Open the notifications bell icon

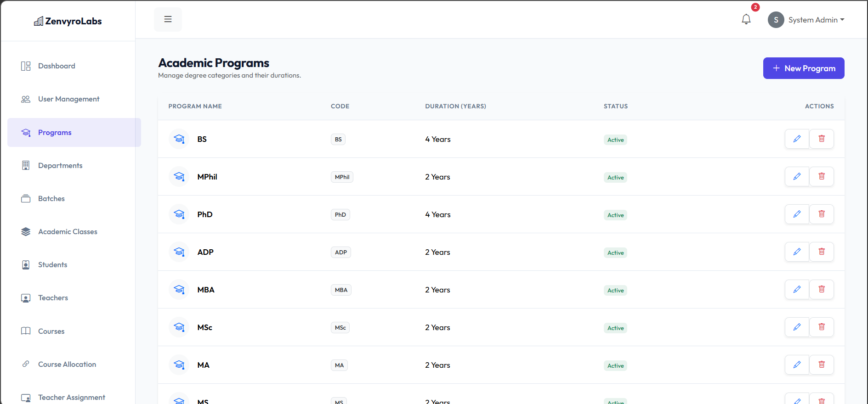[746, 19]
